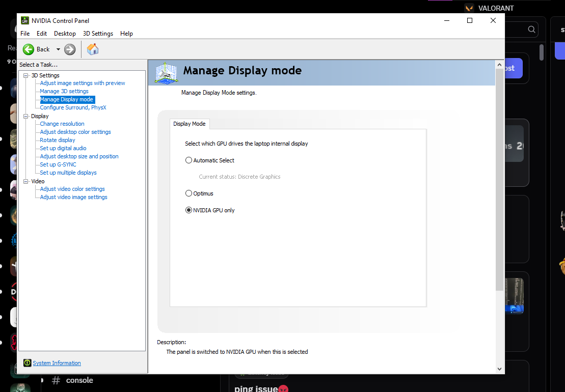Select Manage Display mode tree item

coord(67,99)
